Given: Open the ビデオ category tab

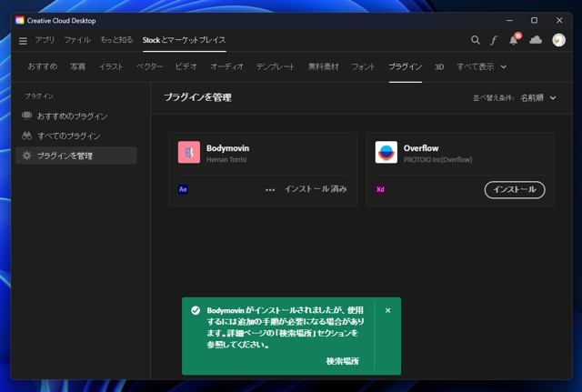Looking at the screenshot, I should point(186,66).
